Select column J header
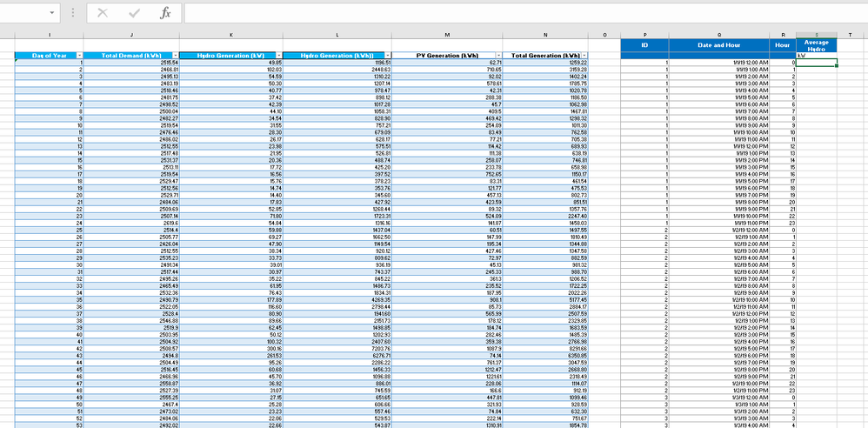The image size is (868, 428). [131, 35]
